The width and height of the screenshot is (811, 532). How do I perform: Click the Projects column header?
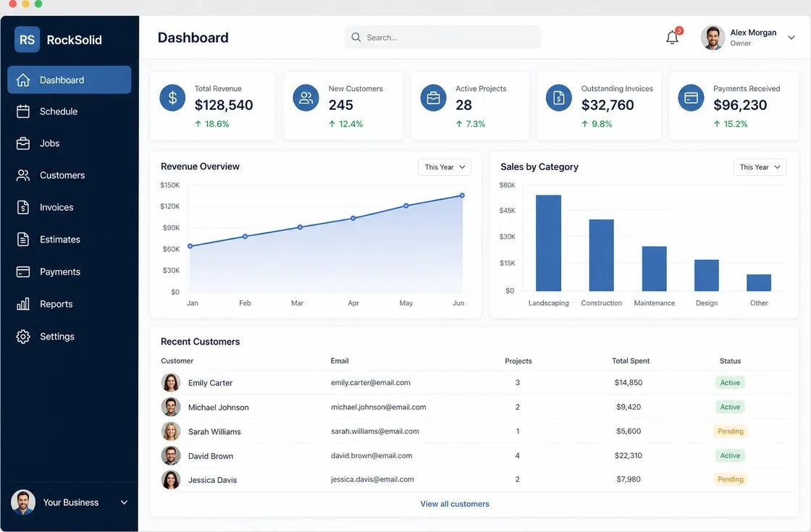(x=518, y=361)
